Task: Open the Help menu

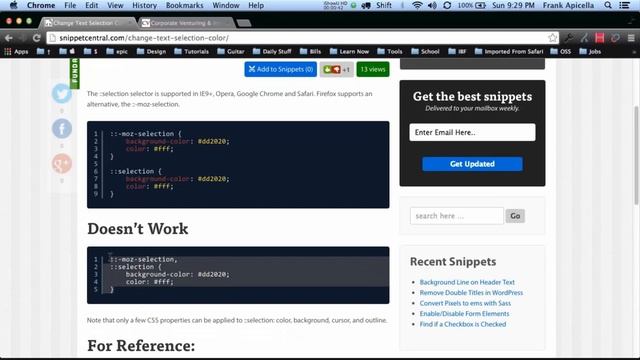Action: tap(256, 5)
